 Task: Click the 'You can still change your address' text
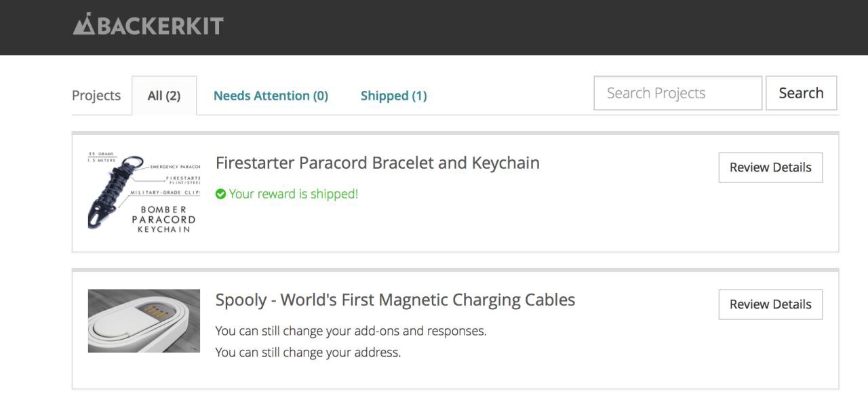[308, 353]
